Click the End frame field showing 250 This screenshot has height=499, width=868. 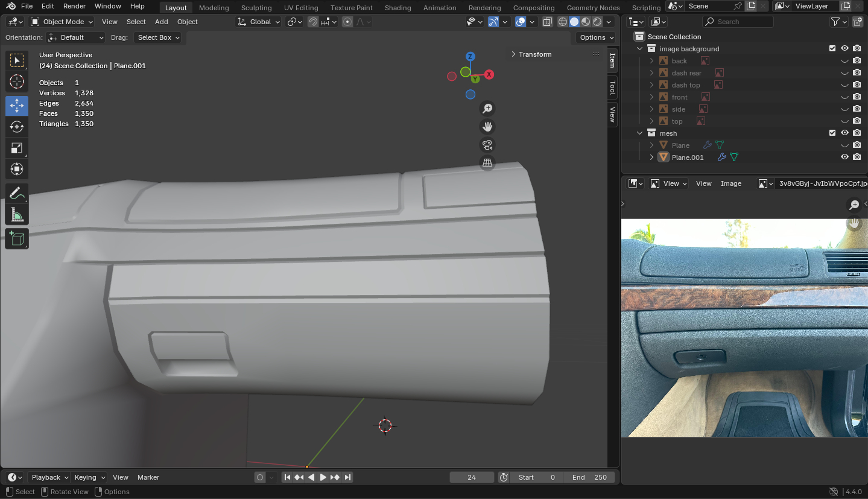(589, 477)
